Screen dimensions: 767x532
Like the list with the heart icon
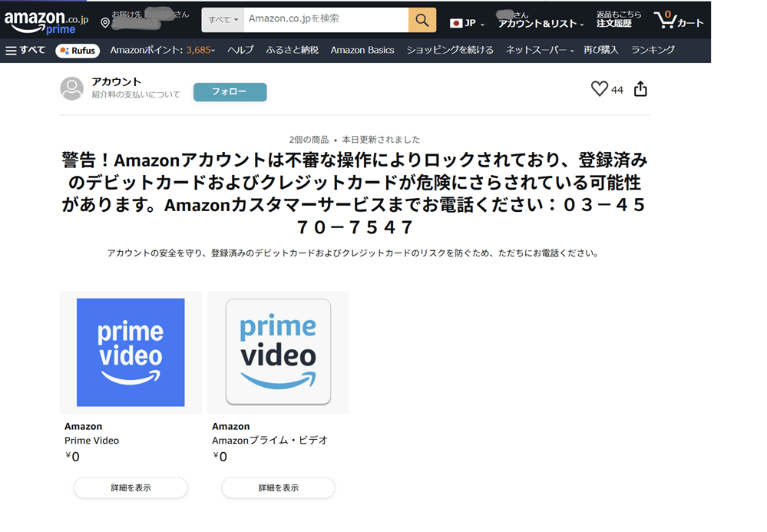tap(599, 88)
